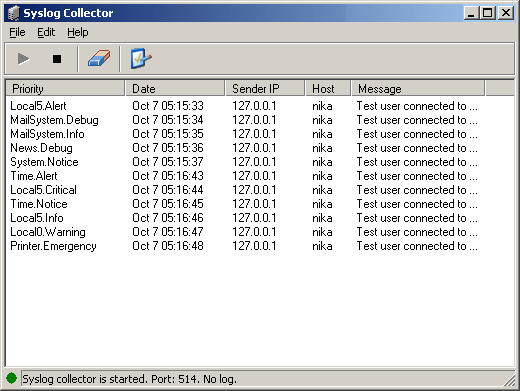520x391 pixels.
Task: Click date Oct 7 05:15:34
Action: (x=168, y=120)
